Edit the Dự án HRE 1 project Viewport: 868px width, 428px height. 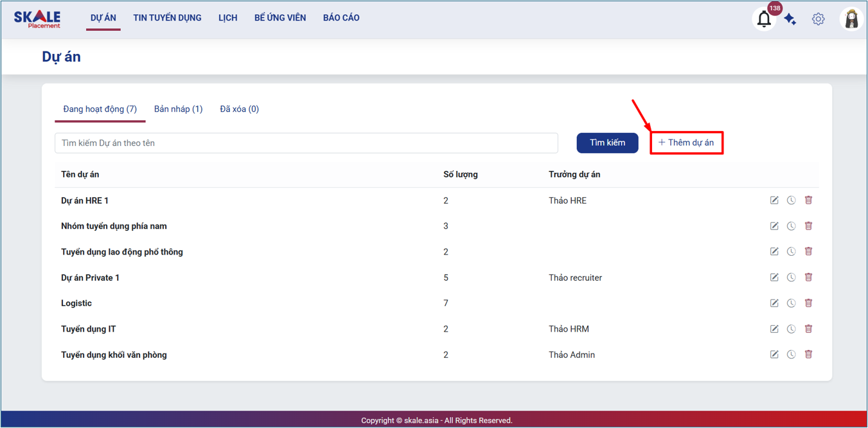[774, 201]
